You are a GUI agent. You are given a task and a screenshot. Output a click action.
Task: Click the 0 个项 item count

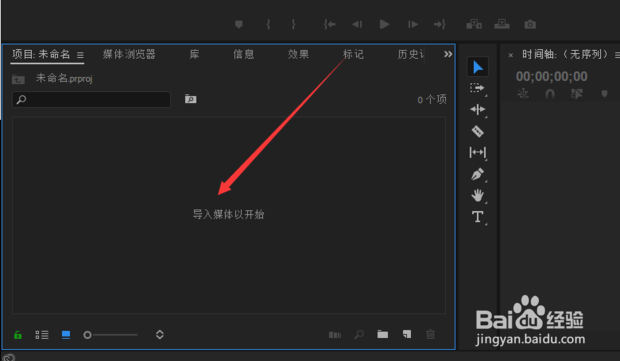click(432, 100)
